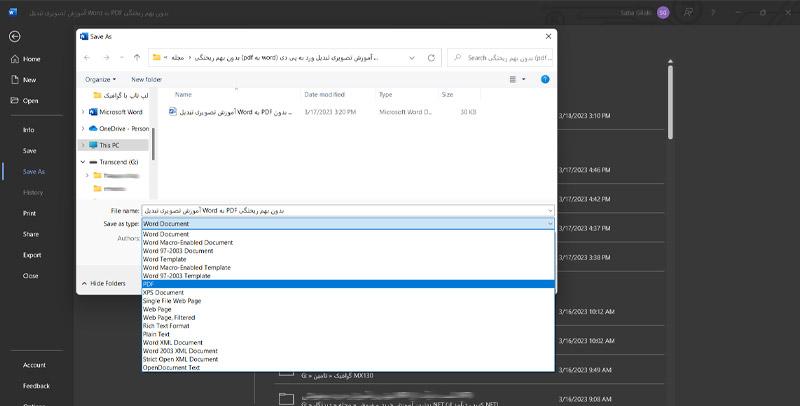This screenshot has width=800, height=406.
Task: Click the Up folder arrow in Save As dialog
Action: (x=136, y=58)
